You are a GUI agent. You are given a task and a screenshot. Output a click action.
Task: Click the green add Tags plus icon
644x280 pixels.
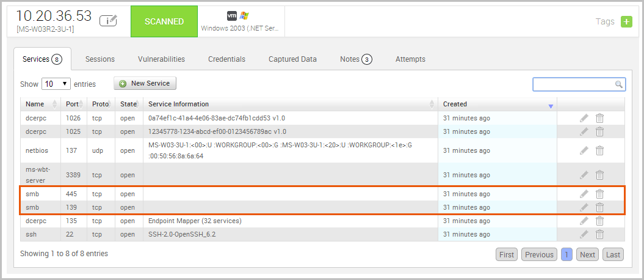coord(626,21)
